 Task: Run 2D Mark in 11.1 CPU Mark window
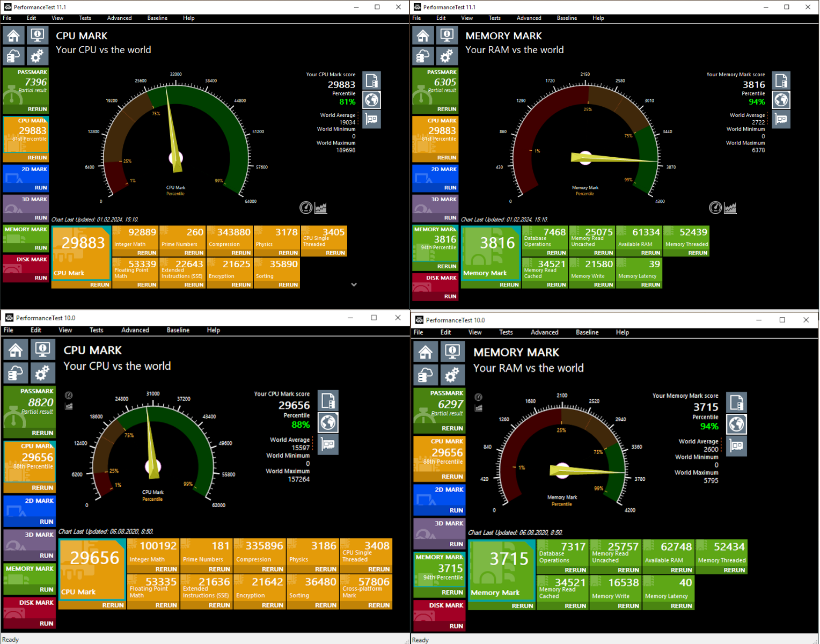click(x=41, y=188)
